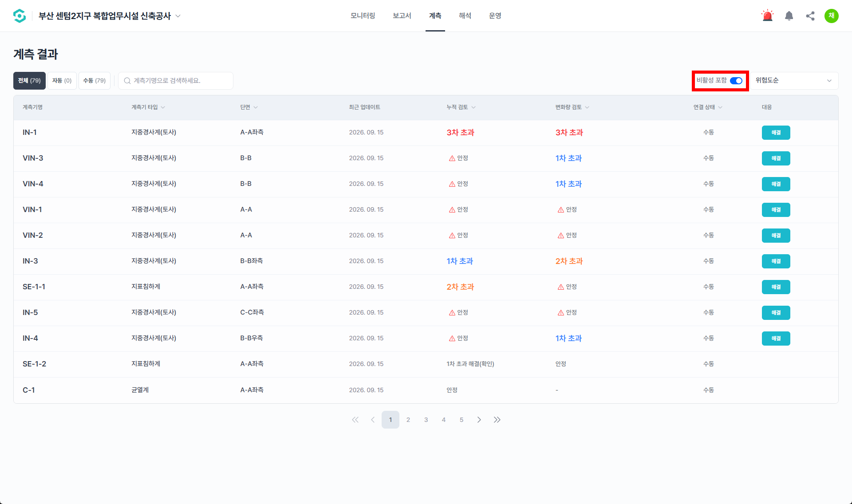
Task: Click the app logo icon
Action: click(20, 16)
